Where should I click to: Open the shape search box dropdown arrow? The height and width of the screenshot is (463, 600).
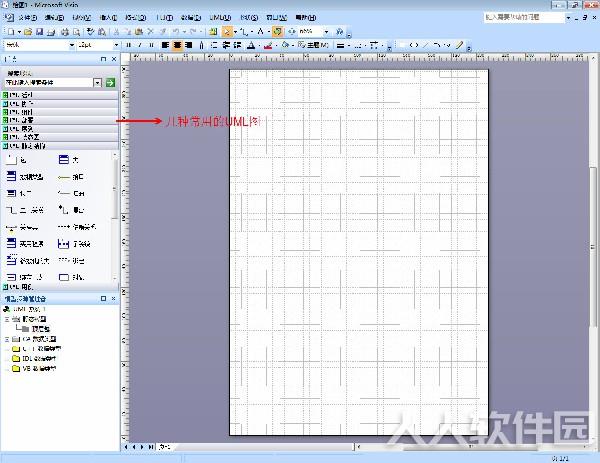click(x=98, y=82)
